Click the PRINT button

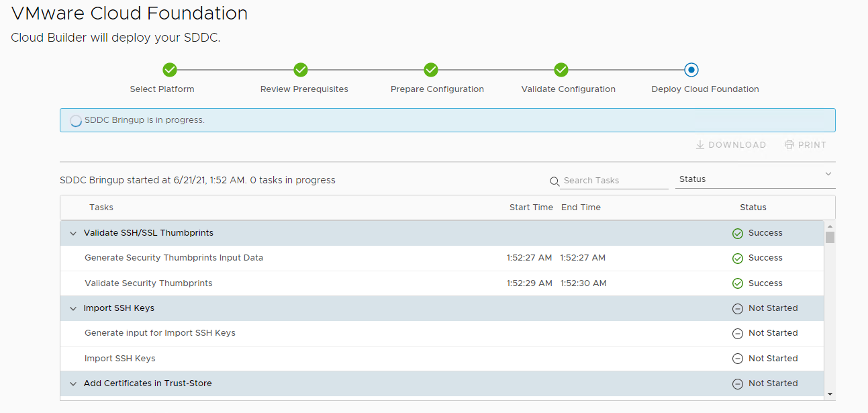806,145
